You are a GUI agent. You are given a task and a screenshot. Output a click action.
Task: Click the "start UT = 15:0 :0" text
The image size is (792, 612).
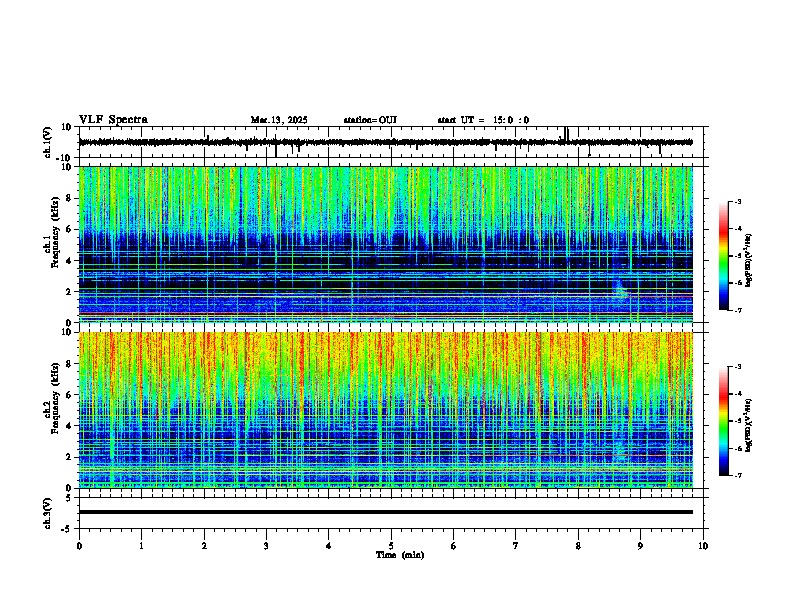(483, 120)
